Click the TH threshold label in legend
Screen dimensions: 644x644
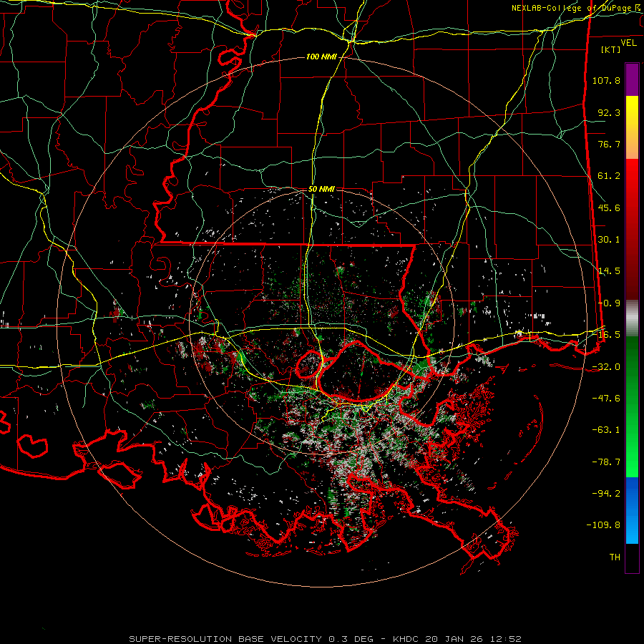[615, 557]
